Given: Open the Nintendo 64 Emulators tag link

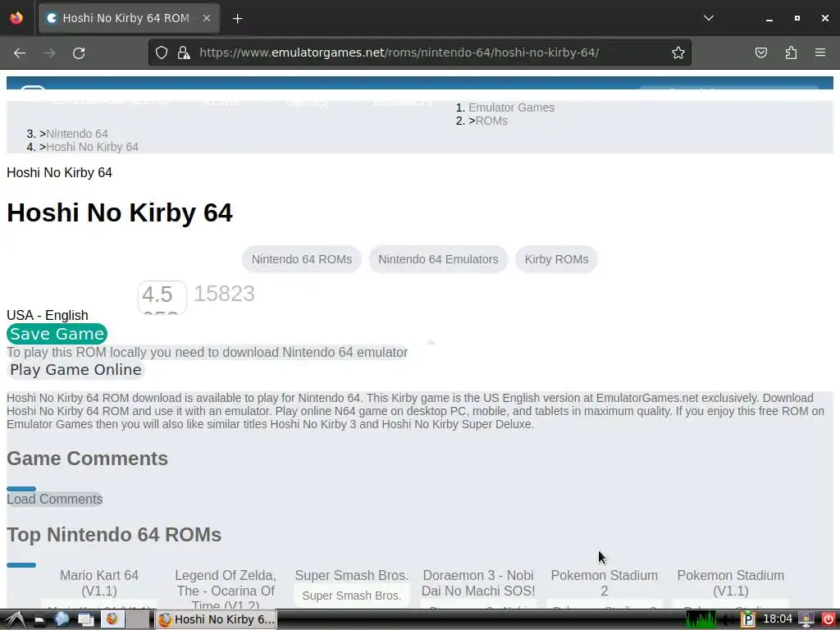Looking at the screenshot, I should click(438, 259).
